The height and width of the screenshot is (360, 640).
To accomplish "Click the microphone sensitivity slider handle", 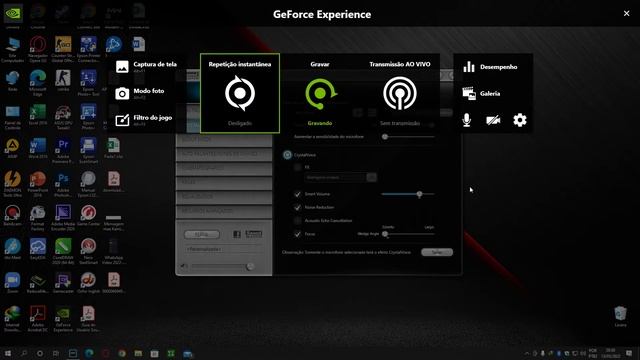I will (384, 137).
